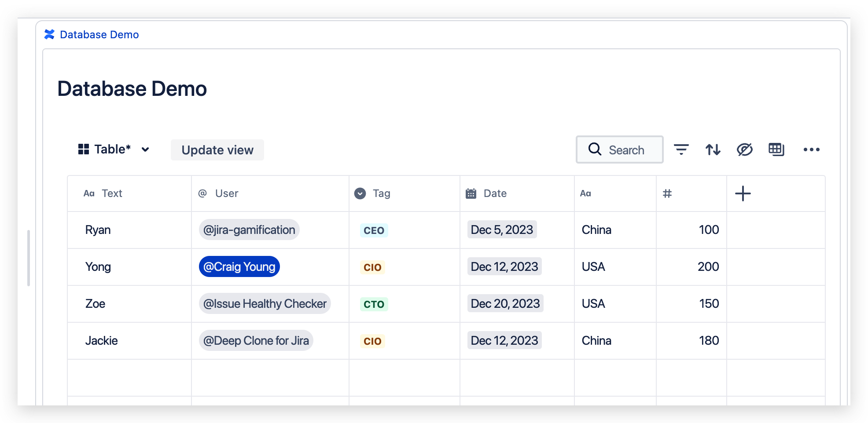Image resolution: width=868 pixels, height=423 pixels.
Task: Open the Tag column type chevron
Action: coord(360,193)
